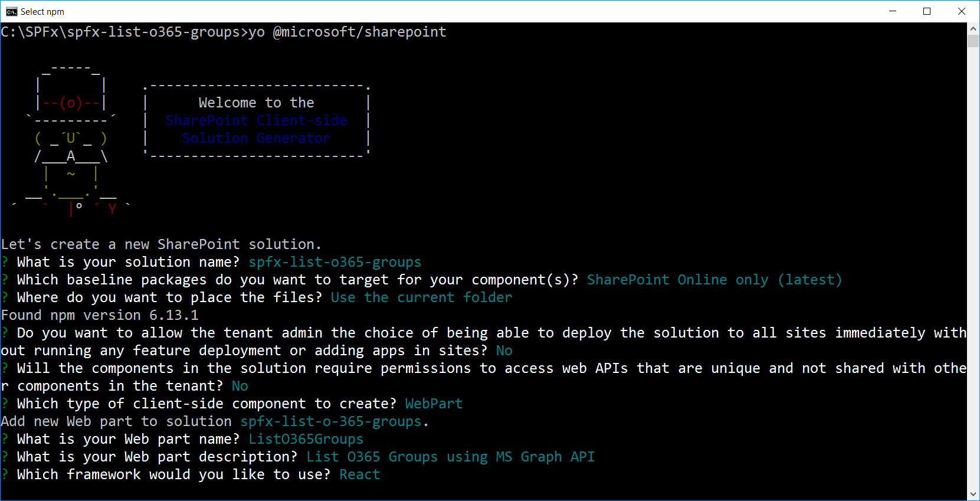980x501 pixels.
Task: Close the npm console window
Action: (962, 11)
